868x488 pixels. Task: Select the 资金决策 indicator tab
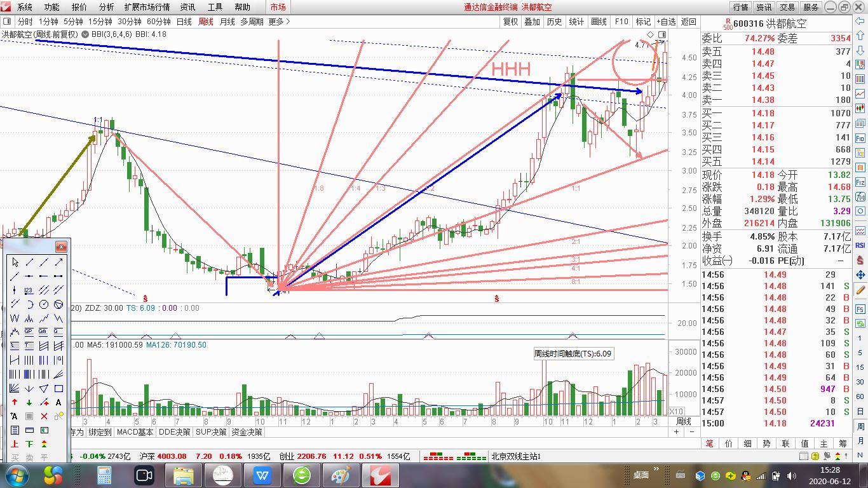247,432
